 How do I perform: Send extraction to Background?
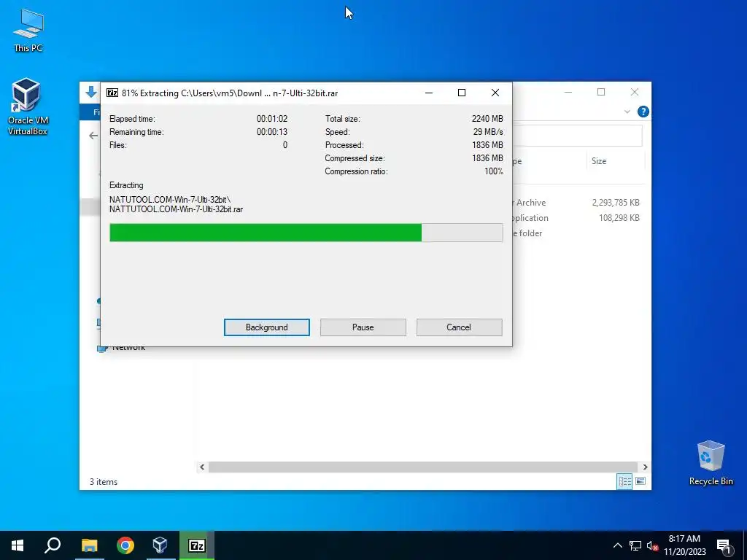(267, 327)
